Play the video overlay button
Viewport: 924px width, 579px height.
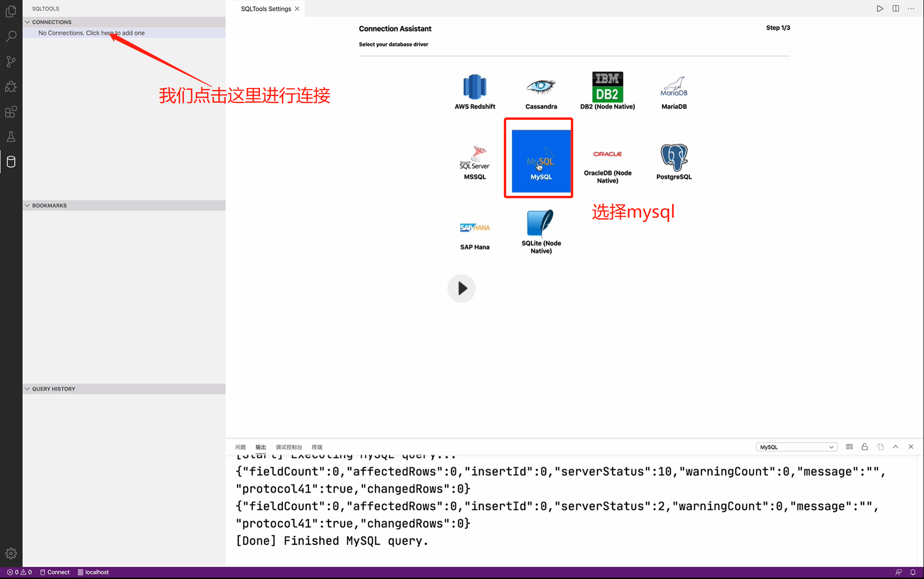(461, 288)
